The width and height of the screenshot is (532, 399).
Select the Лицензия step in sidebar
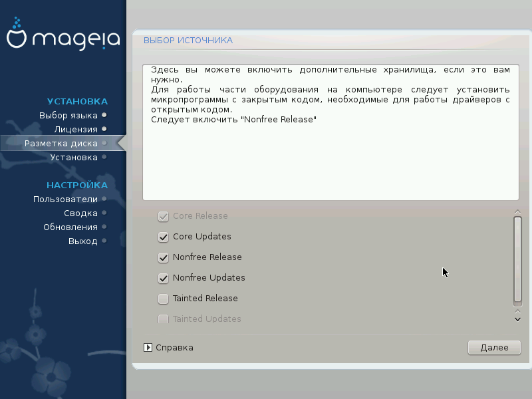(x=76, y=129)
